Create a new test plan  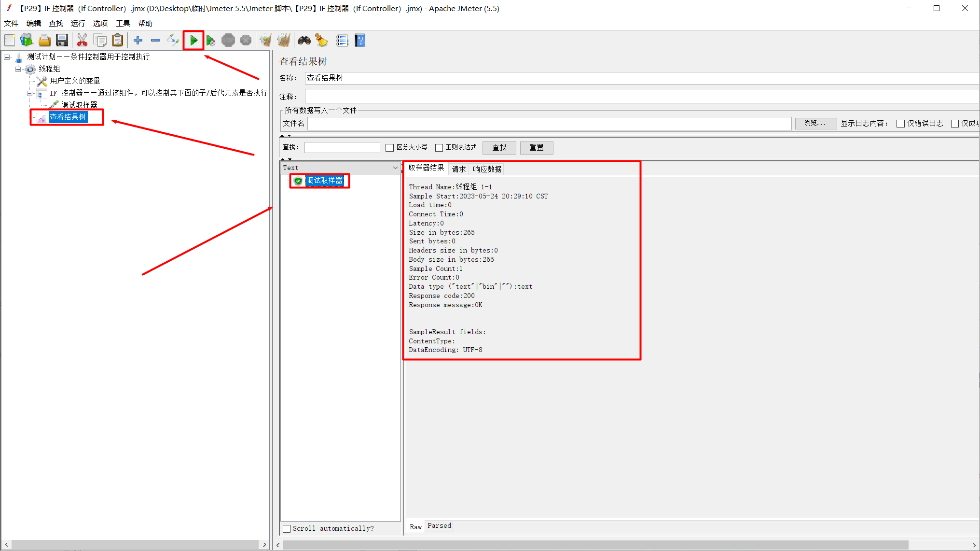pyautogui.click(x=10, y=41)
